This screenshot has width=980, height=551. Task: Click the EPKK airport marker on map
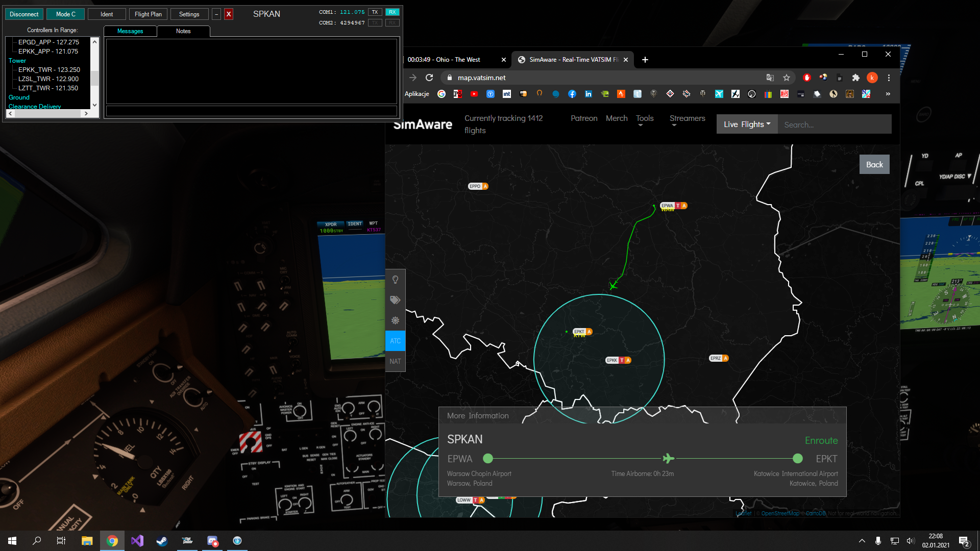pyautogui.click(x=612, y=360)
